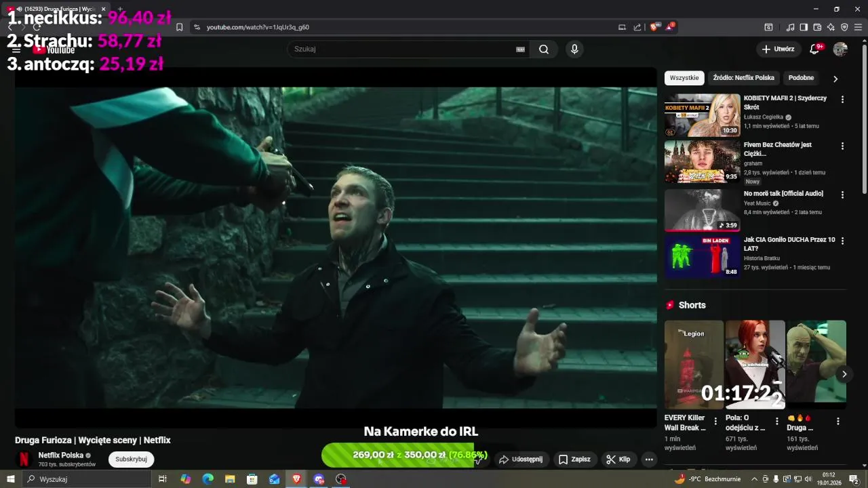Screen dimensions: 868x488
Task: Open more options for Jak CIA Goniło DUCHA
Action: pos(842,241)
